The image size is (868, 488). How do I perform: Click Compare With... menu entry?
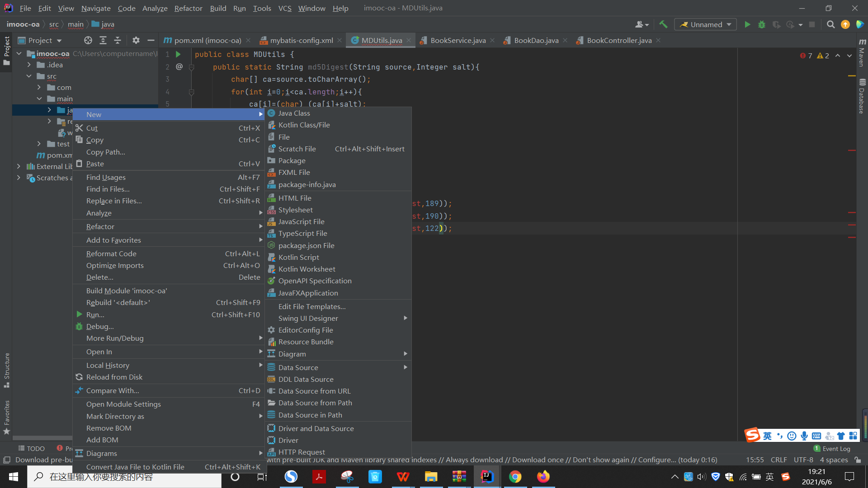click(x=168, y=390)
